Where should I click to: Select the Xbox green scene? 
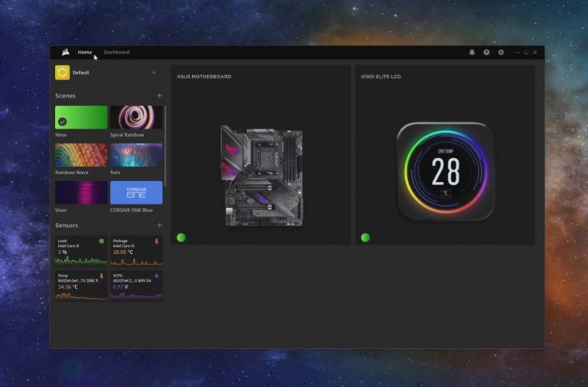[x=81, y=118]
